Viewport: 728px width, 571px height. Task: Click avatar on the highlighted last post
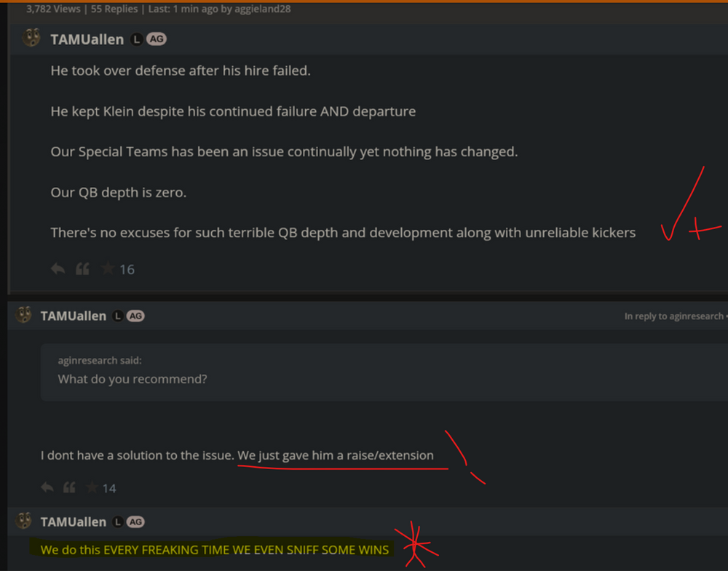click(x=24, y=522)
